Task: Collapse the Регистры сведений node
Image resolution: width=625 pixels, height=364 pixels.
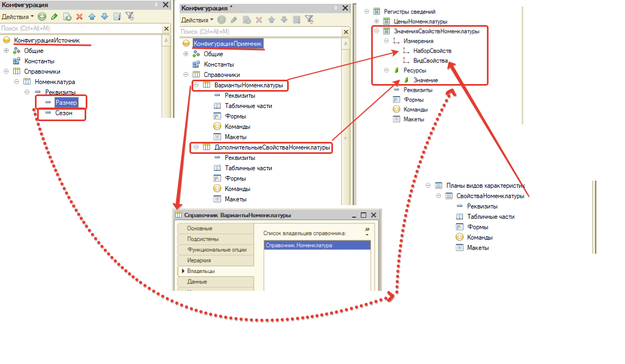Action: click(x=367, y=11)
